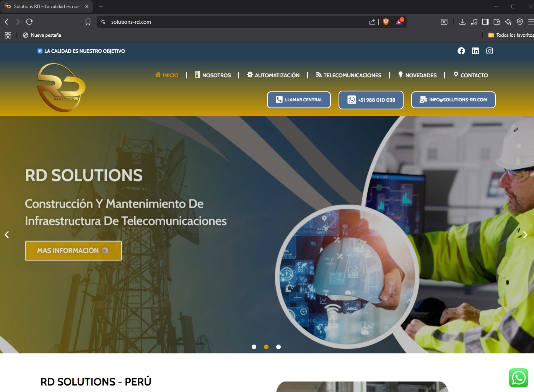
Task: Click the RD SOLUTIONS hero heading
Action: point(84,175)
